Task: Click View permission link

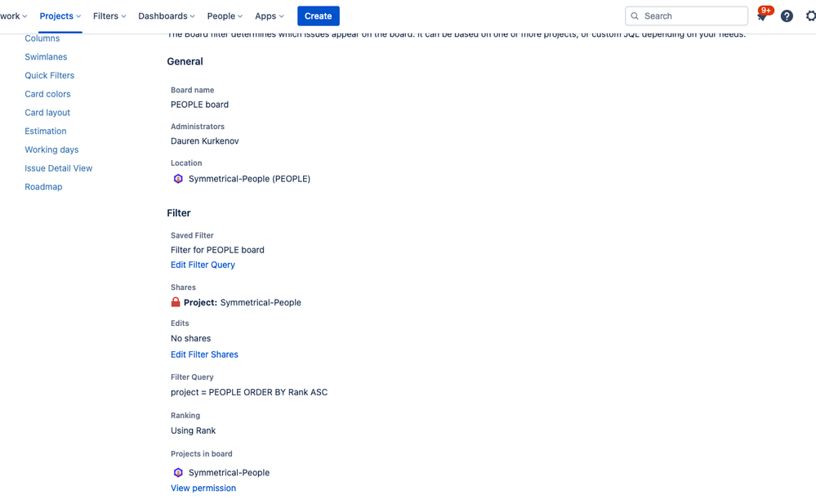Action: [203, 488]
